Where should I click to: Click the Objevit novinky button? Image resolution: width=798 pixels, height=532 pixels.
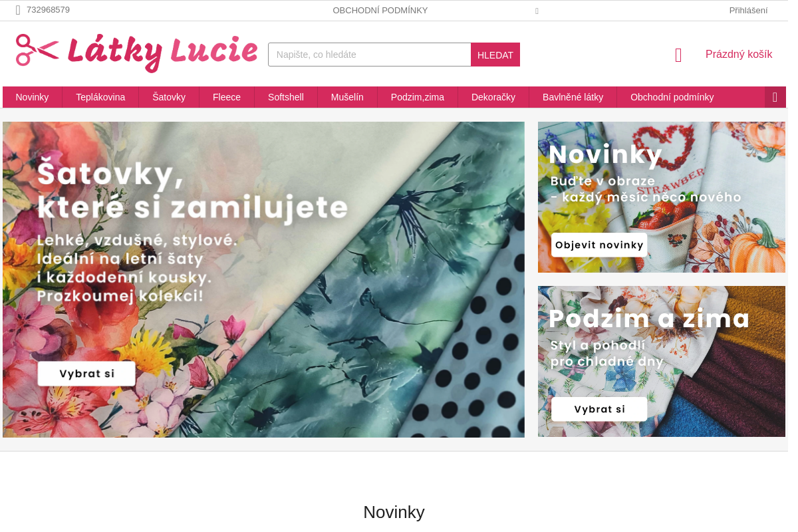599,245
